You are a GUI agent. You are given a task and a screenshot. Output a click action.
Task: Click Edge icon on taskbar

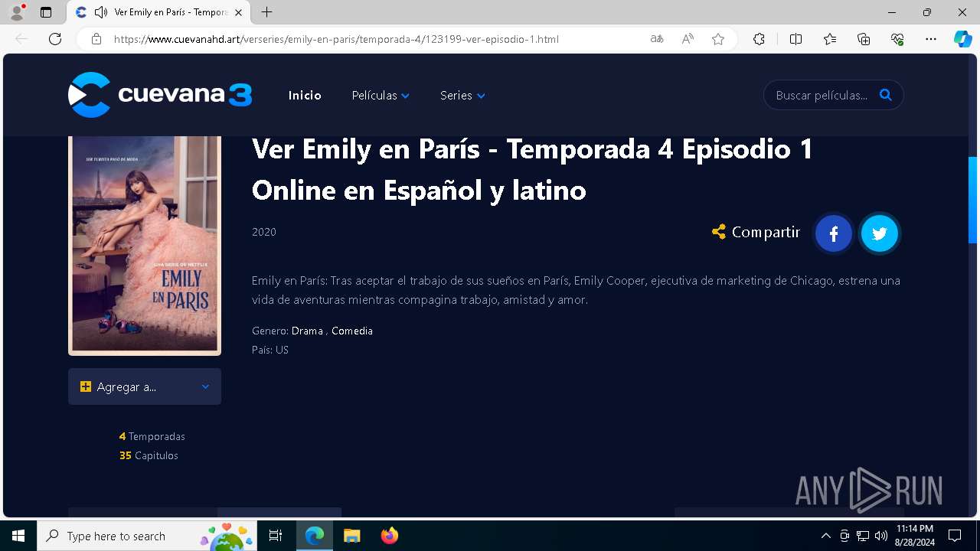coord(315,536)
